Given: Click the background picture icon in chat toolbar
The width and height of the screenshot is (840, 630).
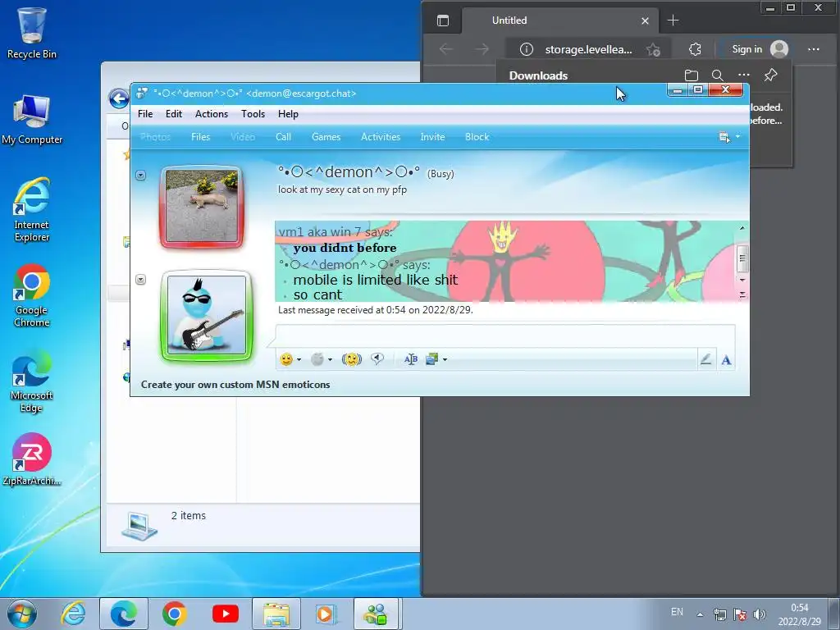Looking at the screenshot, I should (x=431, y=359).
